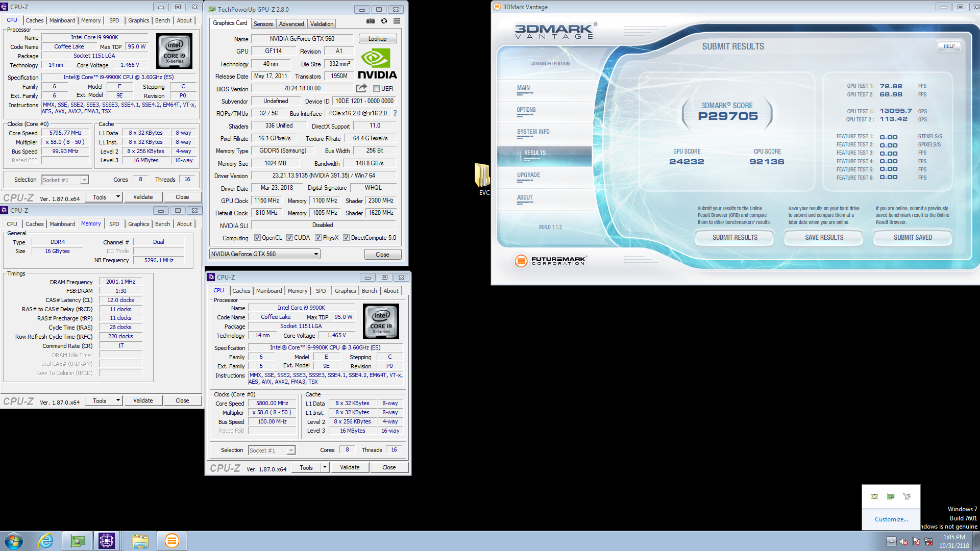Click the GPU-Z BIOS Version field

pyautogui.click(x=302, y=88)
